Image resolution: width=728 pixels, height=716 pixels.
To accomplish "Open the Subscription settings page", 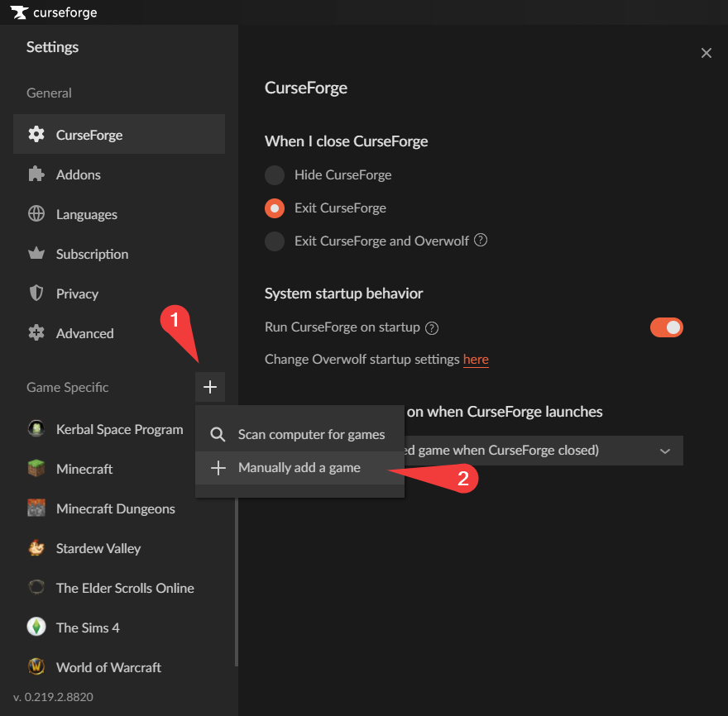I will tap(119, 254).
